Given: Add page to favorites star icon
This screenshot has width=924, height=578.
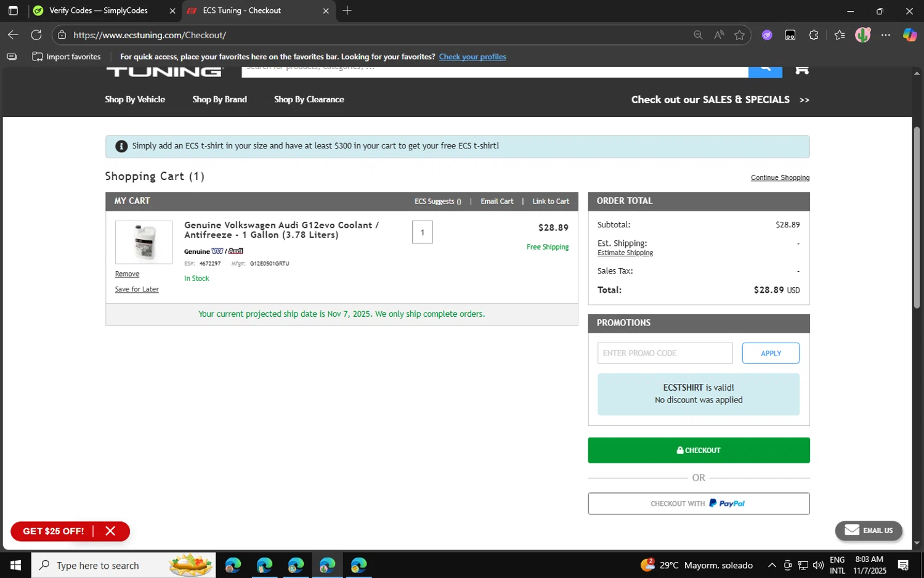Looking at the screenshot, I should pyautogui.click(x=740, y=35).
